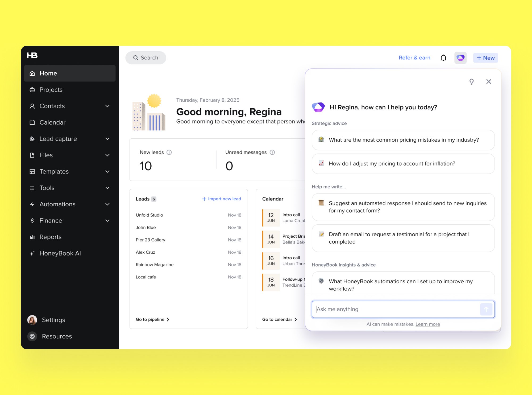Open the Pier 23 Gallery lead
532x395 pixels.
tap(189, 240)
